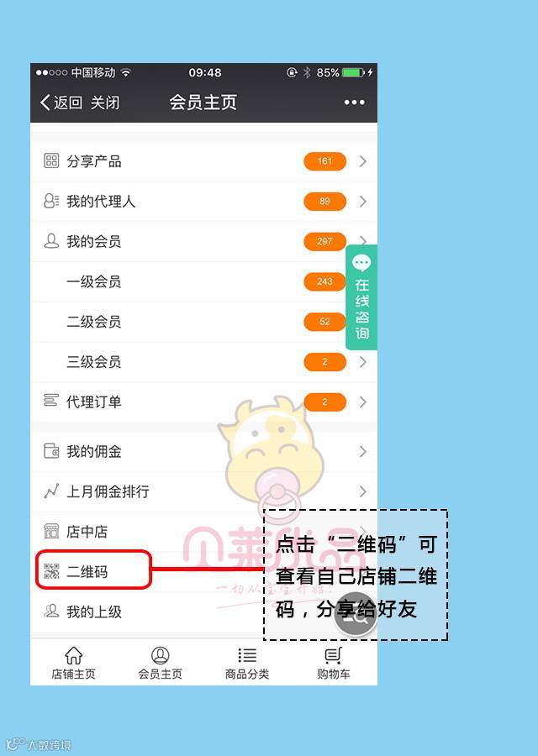This screenshot has height=756, width=538.
Task: Go back with the 返回 button
Action: (x=61, y=102)
